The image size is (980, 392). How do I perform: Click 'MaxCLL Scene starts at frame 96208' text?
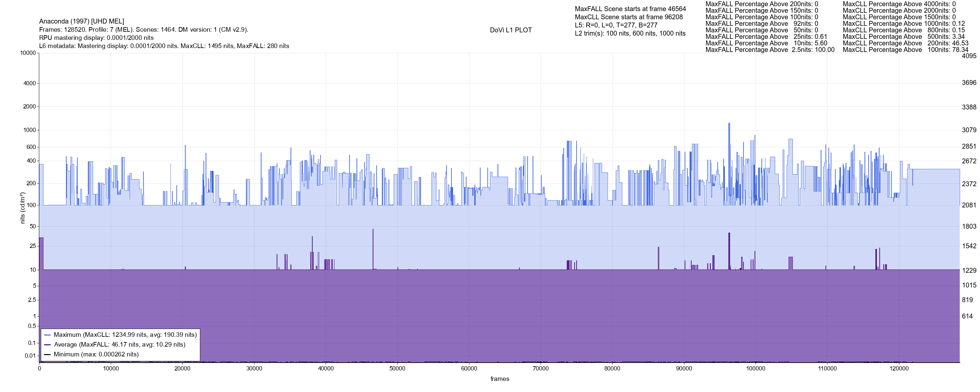point(629,17)
